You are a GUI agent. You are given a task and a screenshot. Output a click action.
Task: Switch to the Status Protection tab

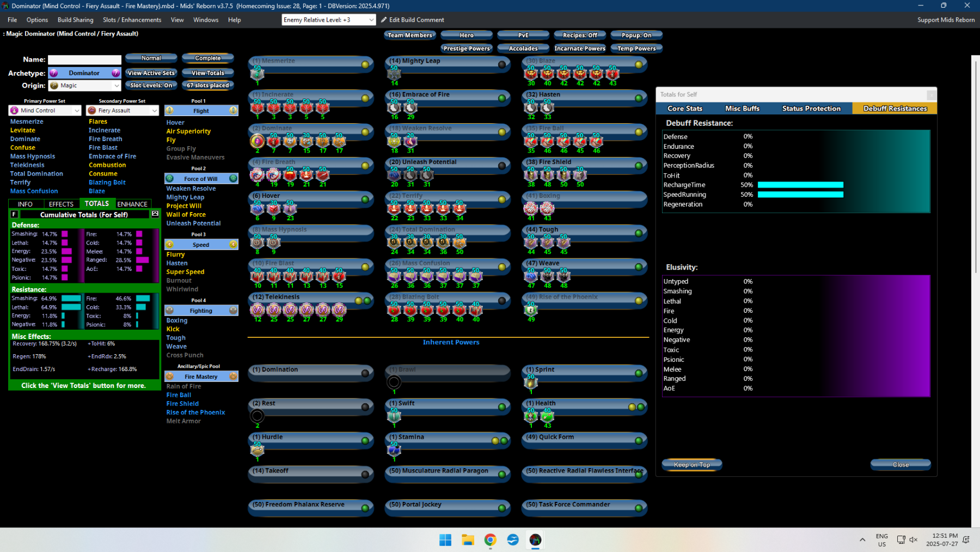coord(811,108)
